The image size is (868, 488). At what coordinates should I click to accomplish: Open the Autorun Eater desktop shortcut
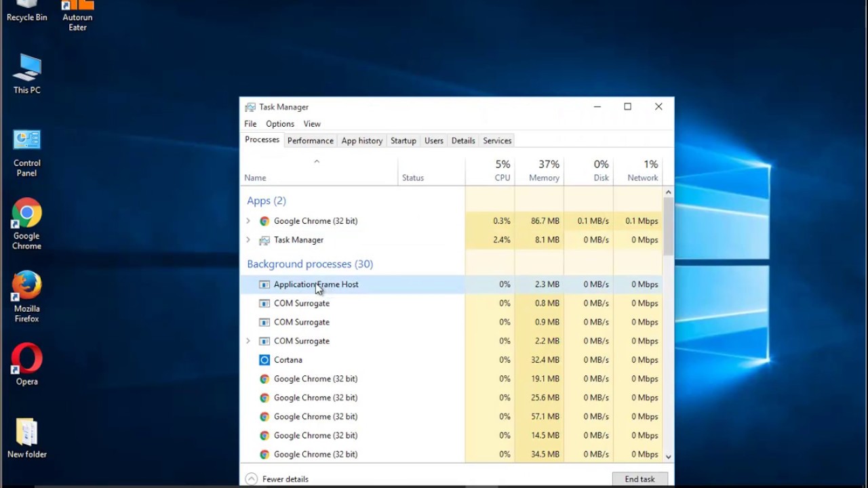click(x=77, y=15)
